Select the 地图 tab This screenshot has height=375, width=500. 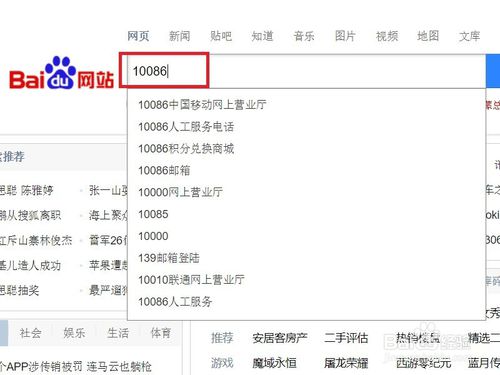coord(428,36)
